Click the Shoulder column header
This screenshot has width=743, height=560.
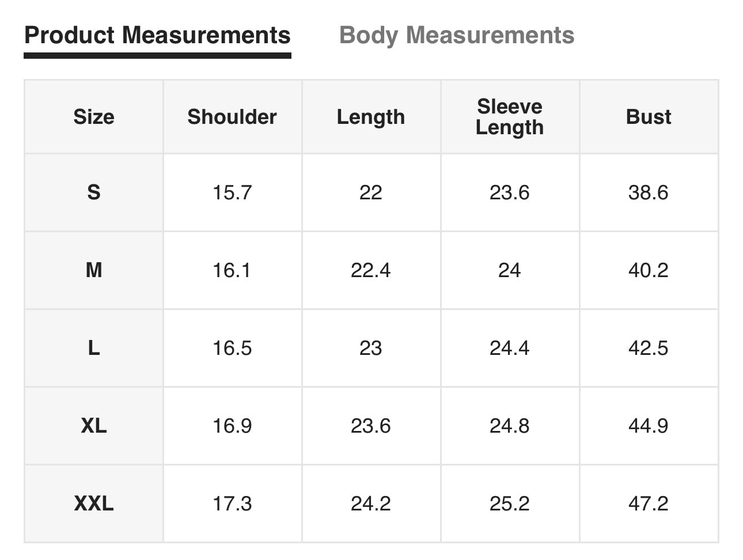tap(232, 117)
